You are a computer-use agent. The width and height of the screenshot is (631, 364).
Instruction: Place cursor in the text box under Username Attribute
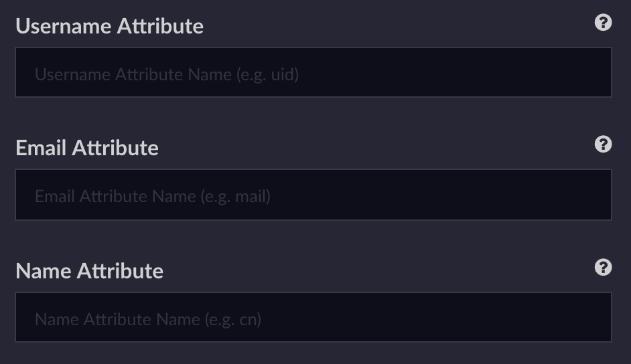(313, 73)
